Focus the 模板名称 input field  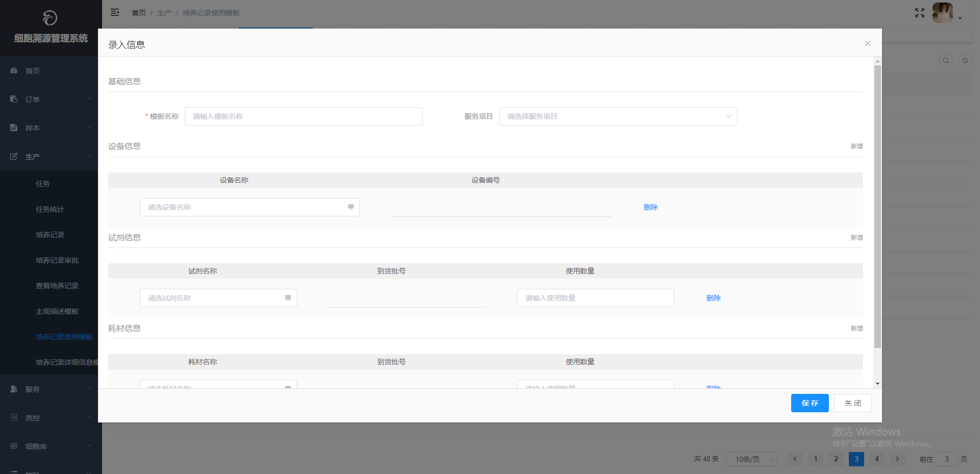click(303, 116)
